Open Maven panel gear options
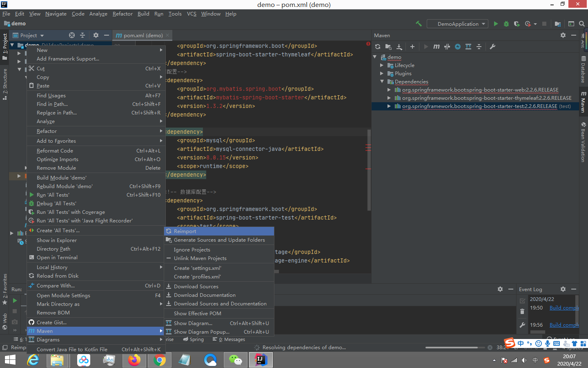Image resolution: width=588 pixels, height=368 pixels. [563, 35]
